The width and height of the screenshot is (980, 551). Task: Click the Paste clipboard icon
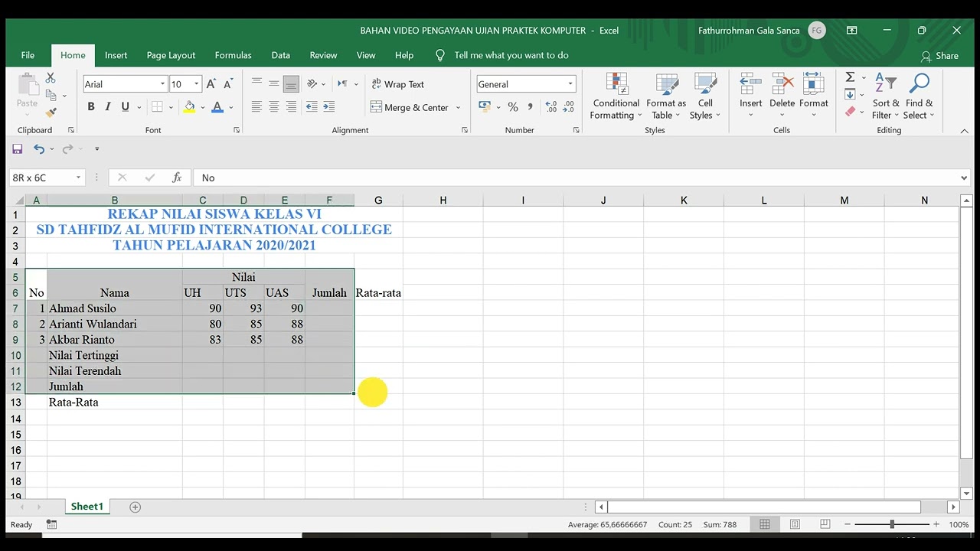(27, 84)
